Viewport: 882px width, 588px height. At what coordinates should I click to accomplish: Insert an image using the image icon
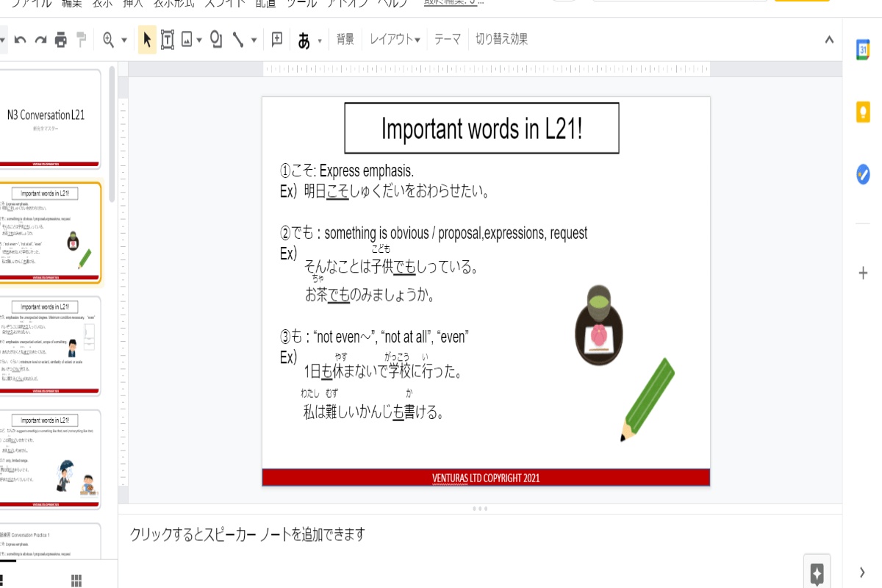point(187,40)
